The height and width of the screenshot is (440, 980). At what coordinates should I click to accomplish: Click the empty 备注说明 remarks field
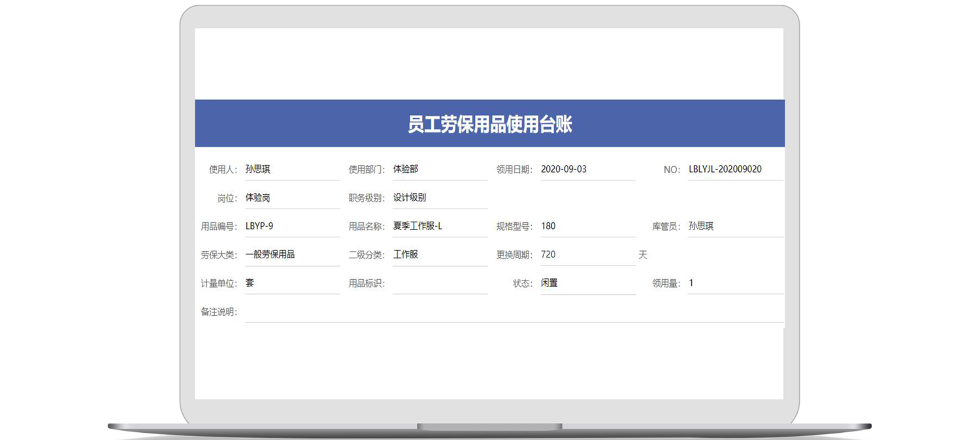tap(514, 312)
